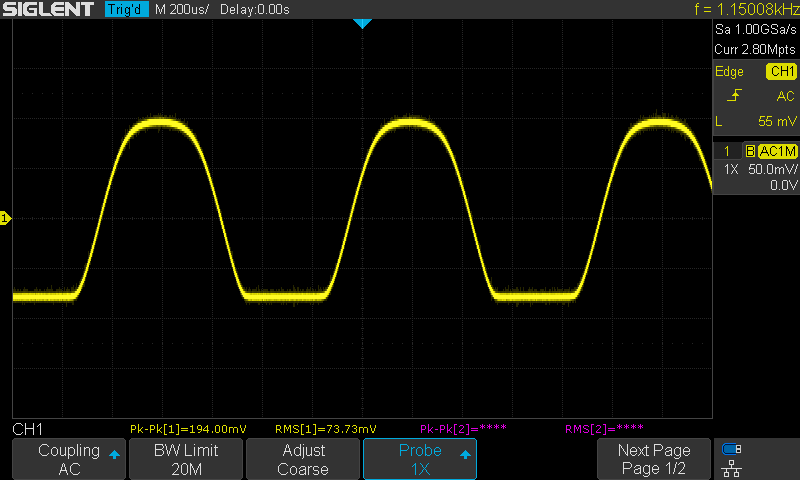Click the rising edge slope icon

(734, 95)
